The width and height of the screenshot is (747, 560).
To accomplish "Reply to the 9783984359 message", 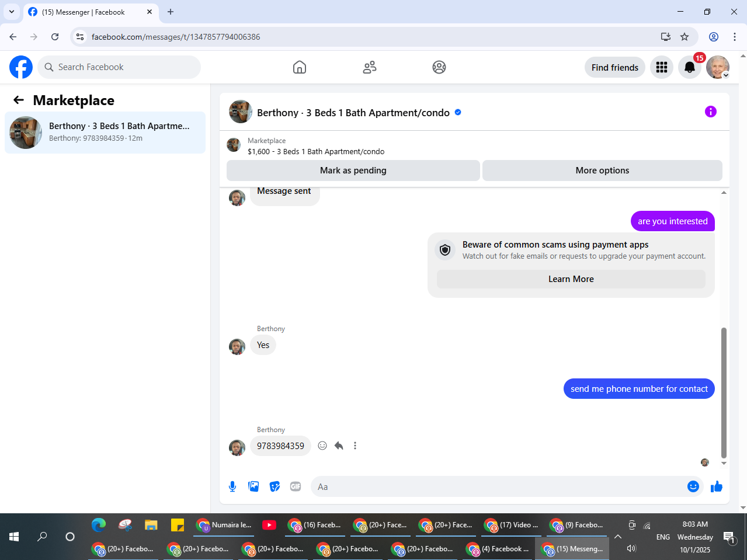I will [x=339, y=446].
